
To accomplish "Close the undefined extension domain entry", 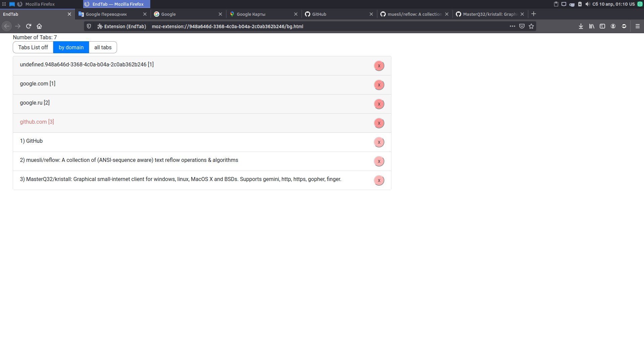I will click(x=379, y=66).
